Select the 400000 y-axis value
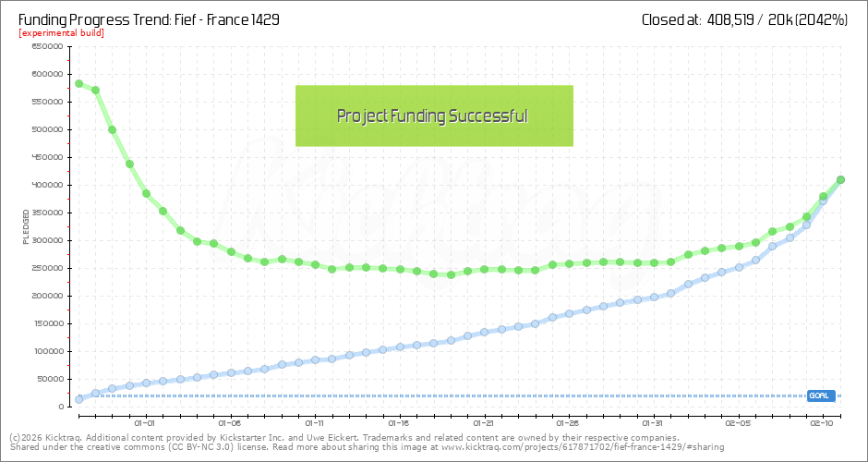This screenshot has height=462, width=868. [x=47, y=185]
